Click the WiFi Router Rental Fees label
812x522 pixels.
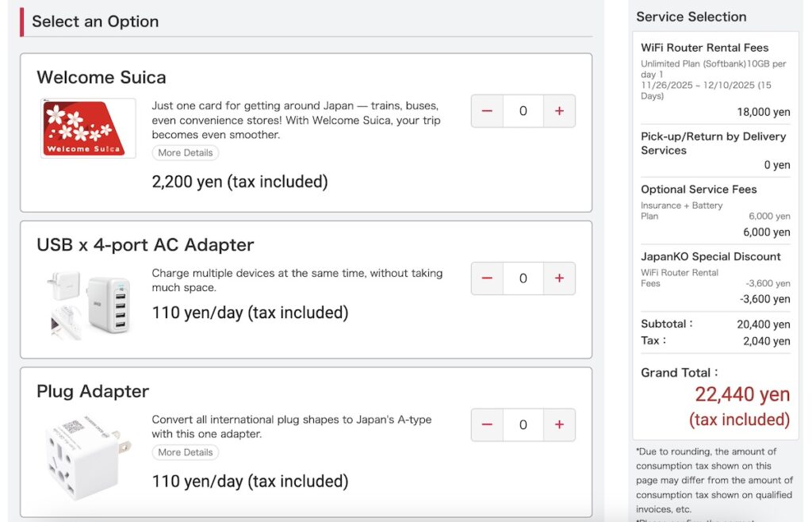[x=704, y=48]
